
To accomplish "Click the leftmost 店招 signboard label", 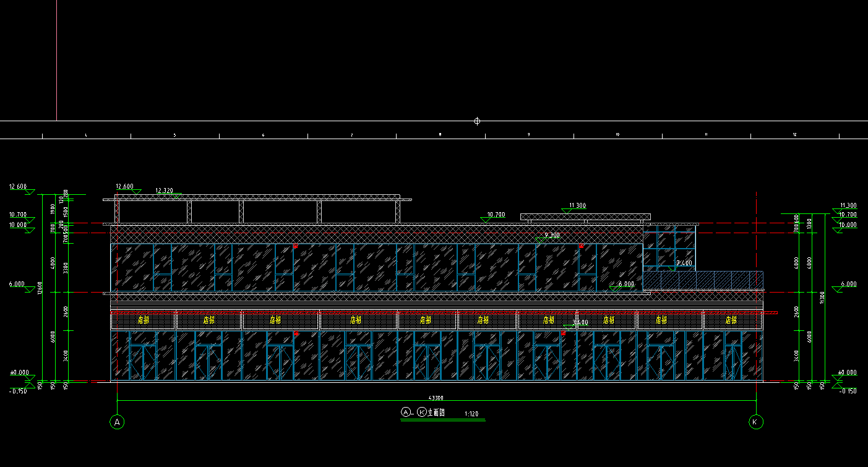I will pos(144,320).
